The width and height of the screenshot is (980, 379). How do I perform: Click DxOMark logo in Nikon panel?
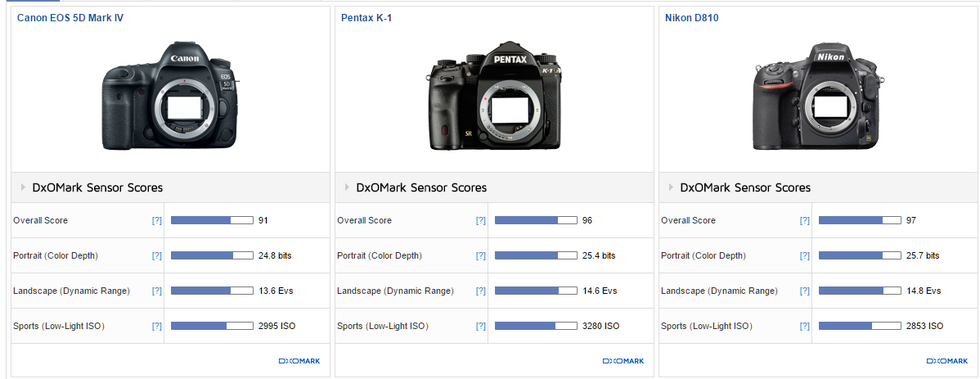click(x=948, y=361)
